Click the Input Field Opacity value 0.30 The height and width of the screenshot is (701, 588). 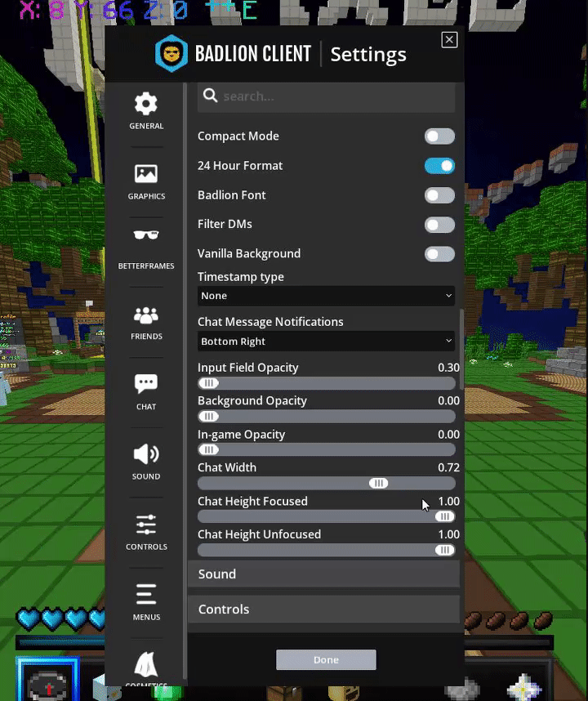point(448,368)
